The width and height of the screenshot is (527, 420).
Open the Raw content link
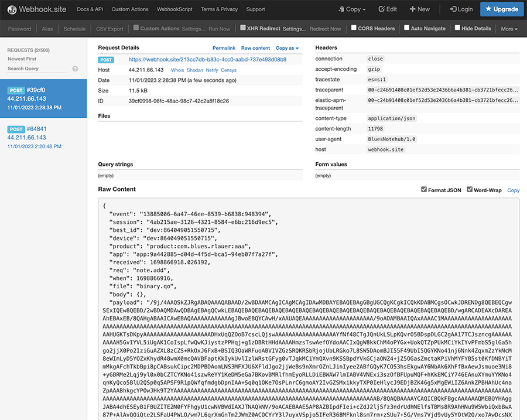(x=255, y=48)
